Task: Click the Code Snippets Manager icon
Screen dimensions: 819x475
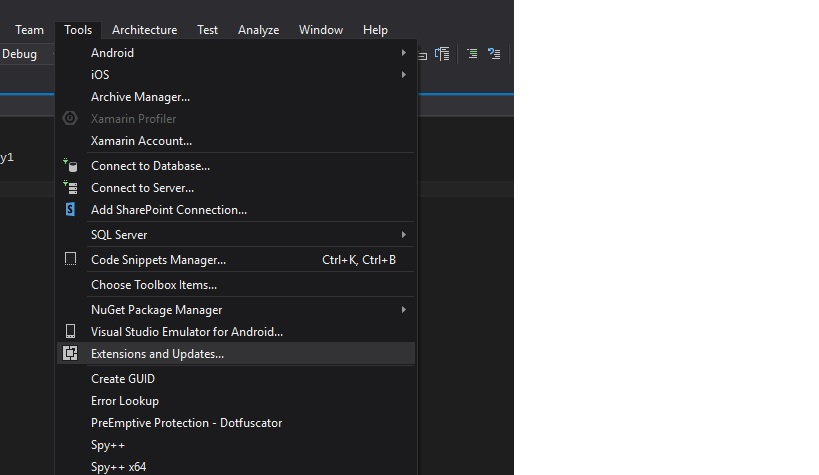Action: click(x=70, y=259)
